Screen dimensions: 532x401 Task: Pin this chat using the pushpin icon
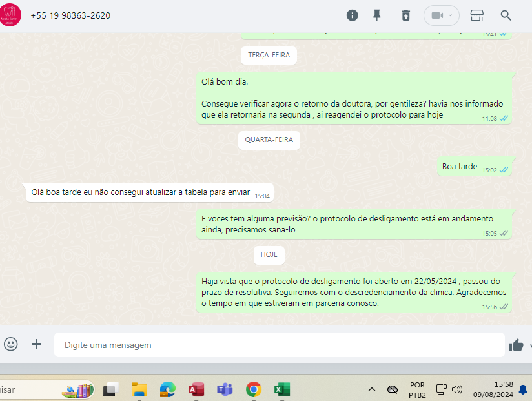[x=377, y=15]
